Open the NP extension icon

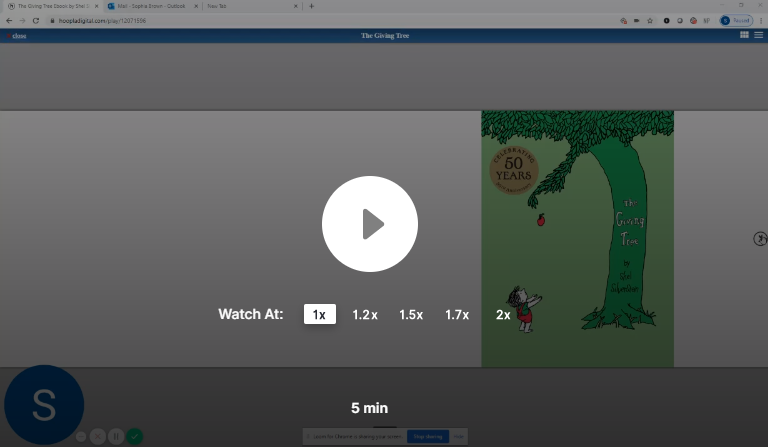click(x=706, y=21)
